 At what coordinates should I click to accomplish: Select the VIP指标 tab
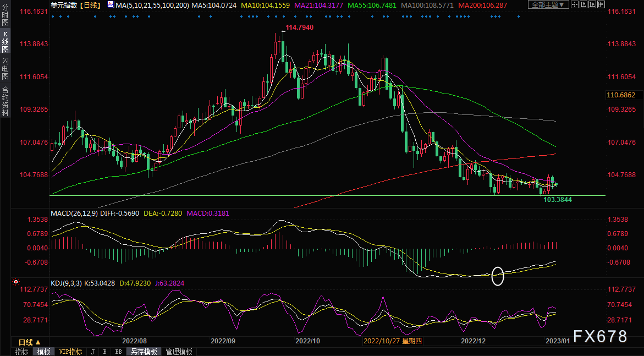70,352
